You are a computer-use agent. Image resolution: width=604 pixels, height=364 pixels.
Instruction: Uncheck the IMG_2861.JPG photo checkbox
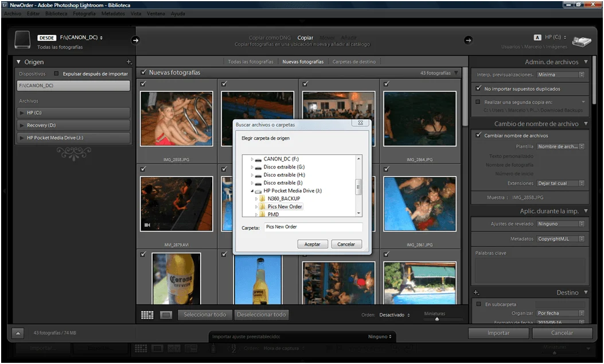pyautogui.click(x=387, y=169)
